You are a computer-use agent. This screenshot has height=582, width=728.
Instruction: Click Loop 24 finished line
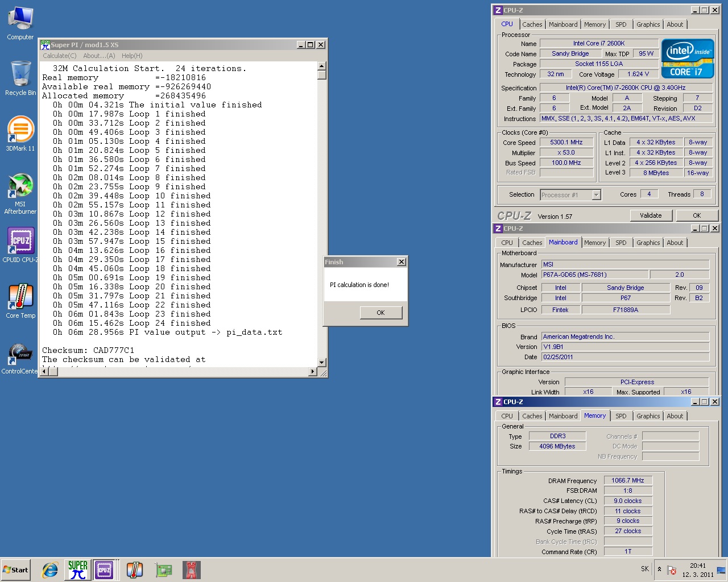point(132,323)
